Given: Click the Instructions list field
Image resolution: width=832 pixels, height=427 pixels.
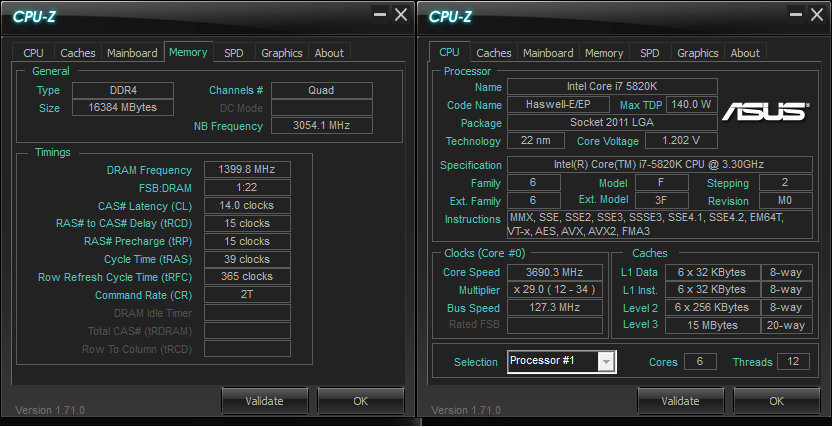Looking at the screenshot, I should coord(660,224).
